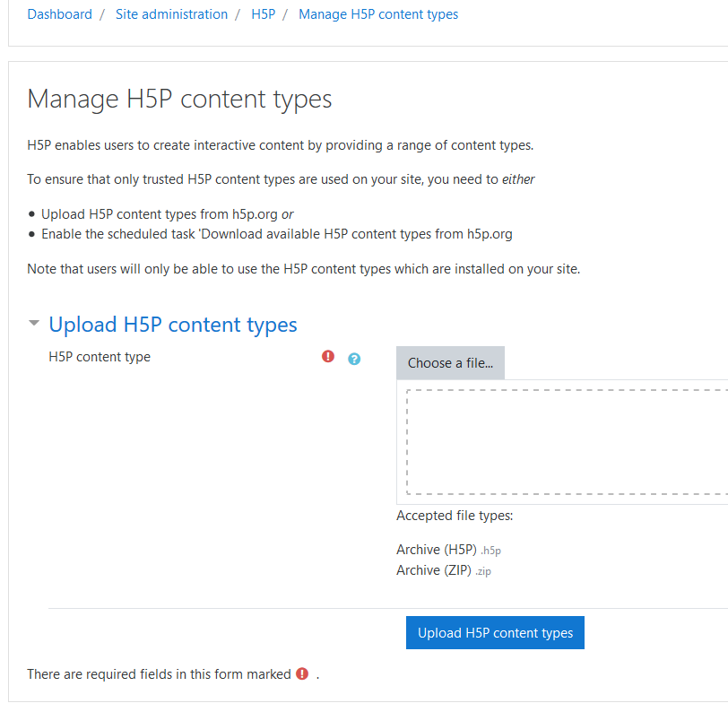
Task: Click the required icon in the form footer note
Action: tap(302, 673)
